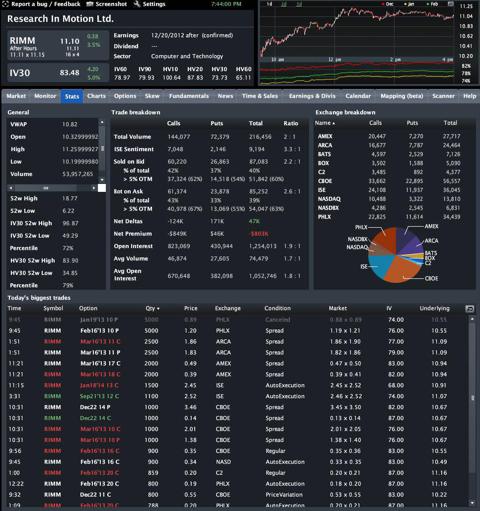480x511 pixels.
Task: Sort trades by the Condition column header
Action: (x=277, y=308)
